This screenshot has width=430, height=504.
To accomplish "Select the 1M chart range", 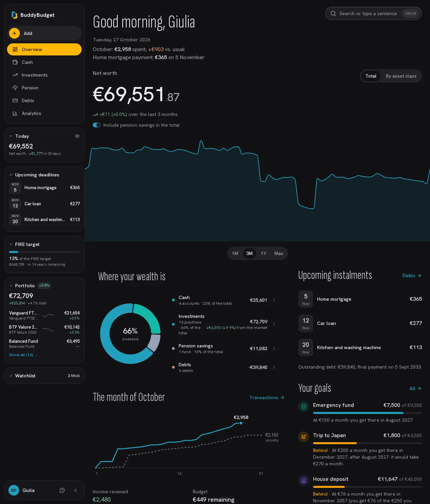I will click(x=235, y=253).
